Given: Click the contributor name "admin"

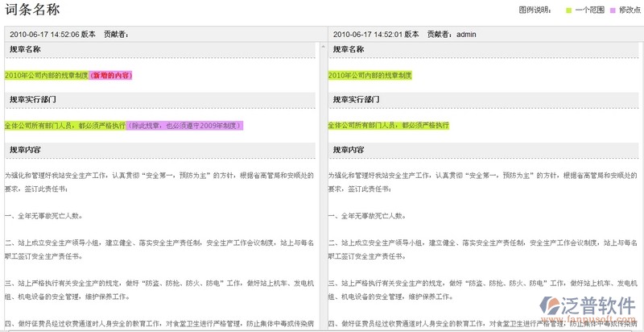Looking at the screenshot, I should tap(467, 35).
